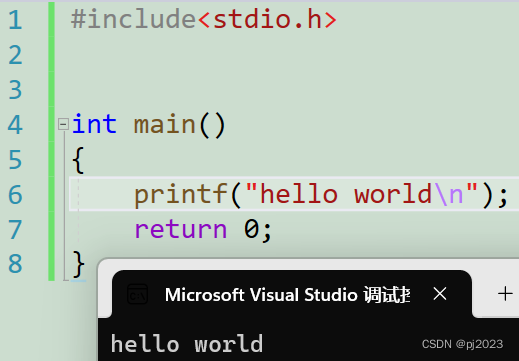Close the Microsoft Visual Studio debug tab
The width and height of the screenshot is (519, 361).
(440, 294)
